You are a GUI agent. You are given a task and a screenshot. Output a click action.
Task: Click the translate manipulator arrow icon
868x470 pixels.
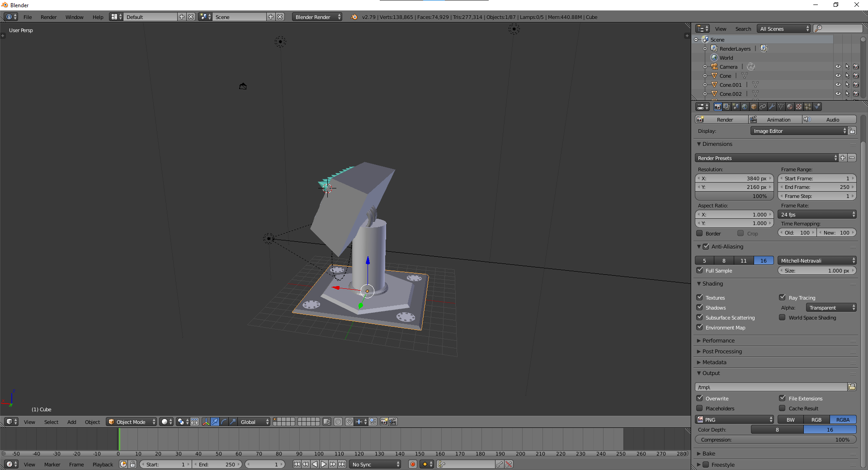(215, 422)
